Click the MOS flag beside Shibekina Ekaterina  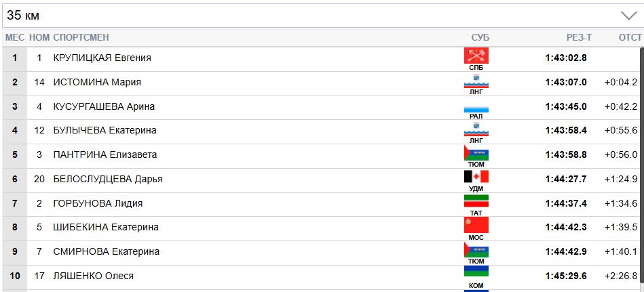(x=476, y=226)
